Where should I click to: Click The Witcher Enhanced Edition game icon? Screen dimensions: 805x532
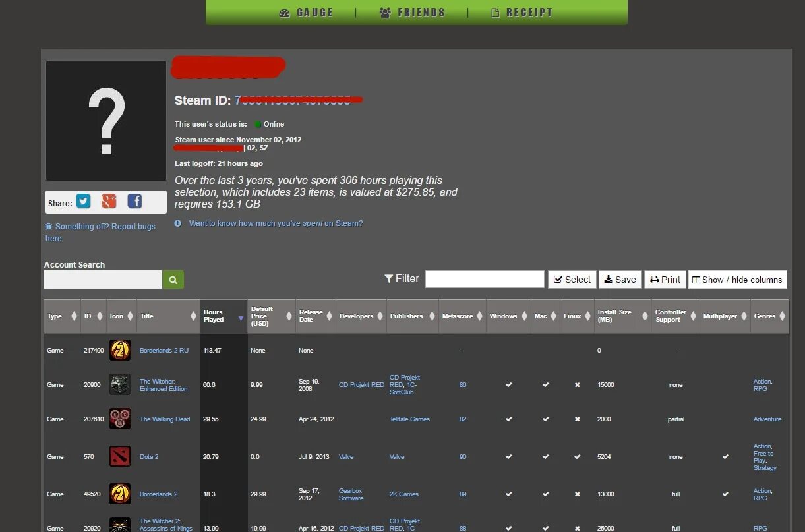[x=119, y=384]
